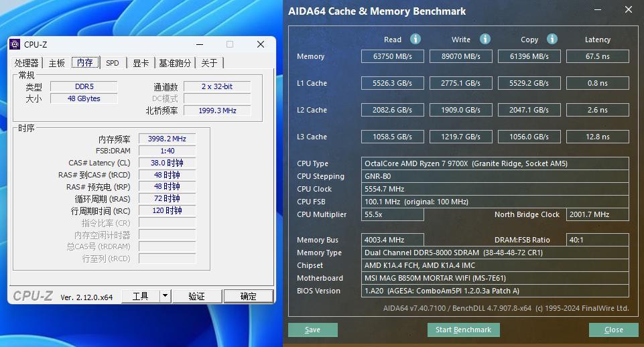Click Memory Bus value 4003.4 MHz
644x347 pixels.
(x=393, y=240)
